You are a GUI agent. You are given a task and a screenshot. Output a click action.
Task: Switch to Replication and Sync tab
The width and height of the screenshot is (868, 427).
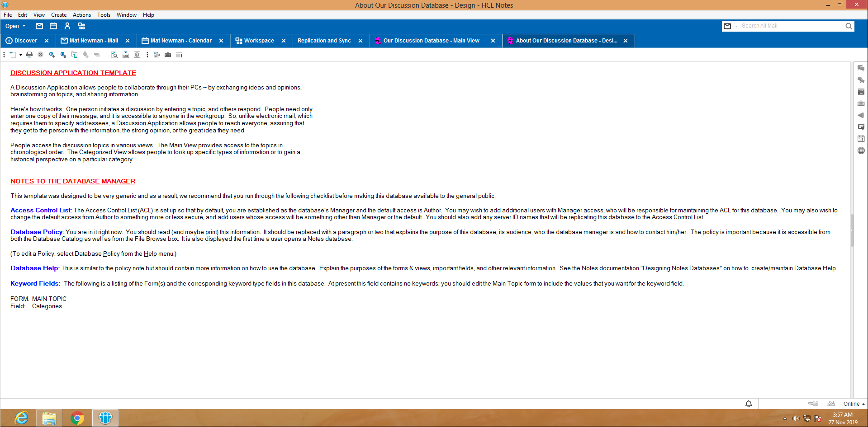[x=324, y=41]
